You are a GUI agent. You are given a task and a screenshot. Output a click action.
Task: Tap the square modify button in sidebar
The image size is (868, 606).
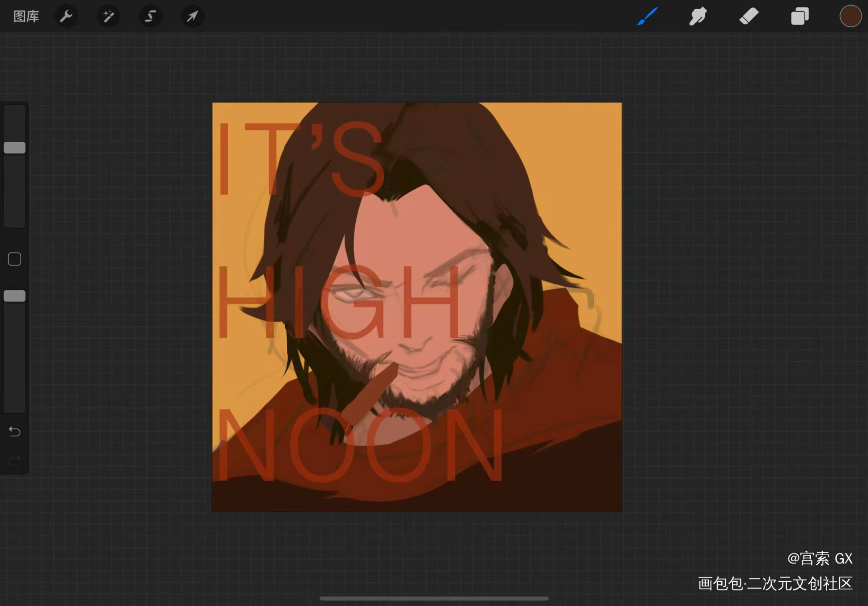(15, 259)
